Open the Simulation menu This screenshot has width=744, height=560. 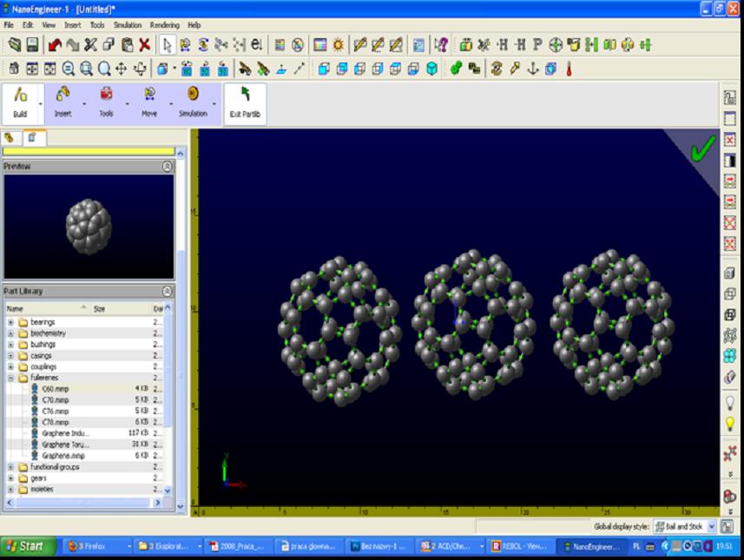tap(127, 24)
